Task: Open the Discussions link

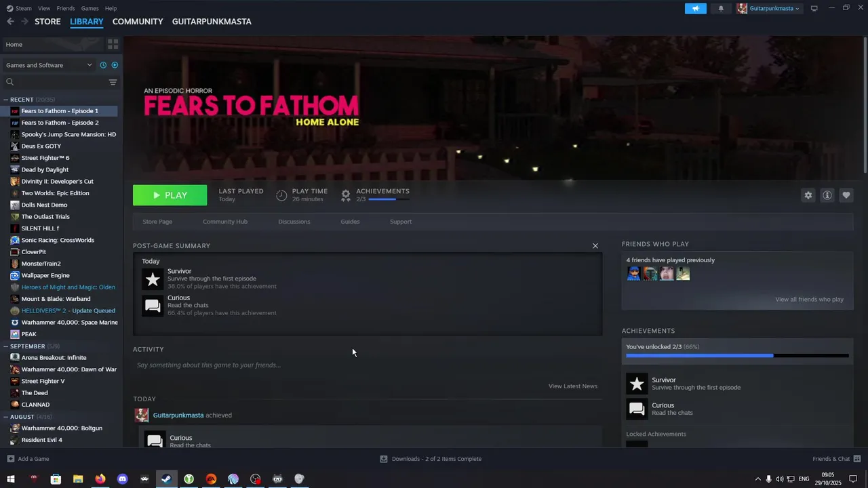Action: pyautogui.click(x=294, y=222)
